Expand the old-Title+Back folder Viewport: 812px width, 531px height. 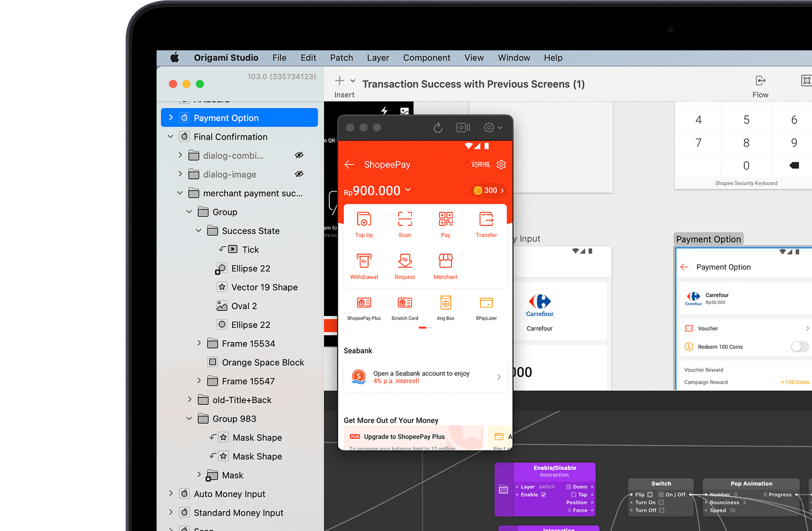[190, 399]
